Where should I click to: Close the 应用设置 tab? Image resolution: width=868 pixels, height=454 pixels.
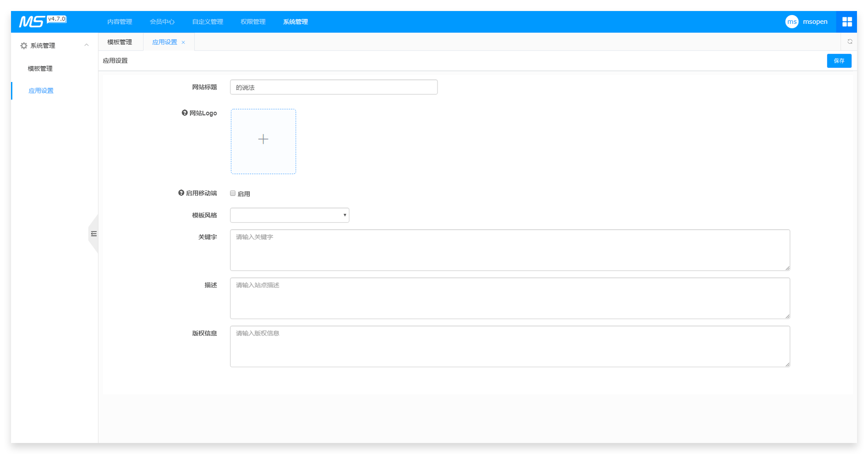183,42
